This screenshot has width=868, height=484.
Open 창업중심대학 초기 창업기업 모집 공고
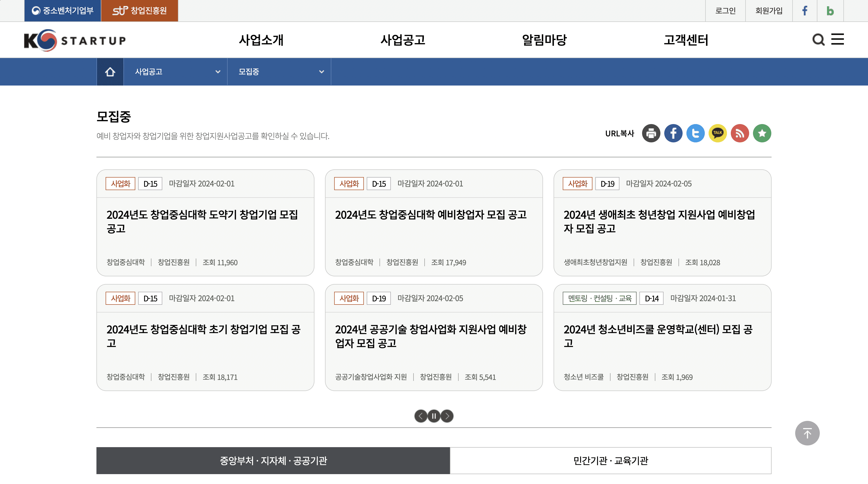(x=203, y=336)
